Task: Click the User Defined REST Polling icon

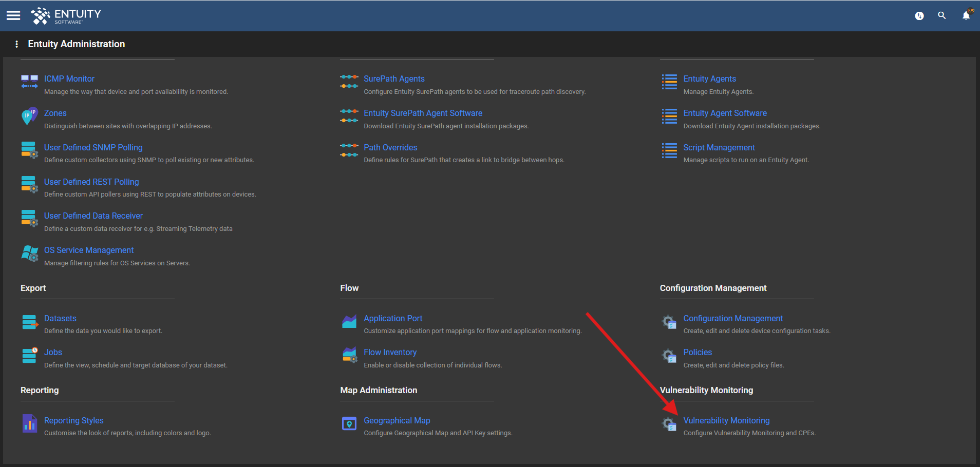Action: (29, 184)
